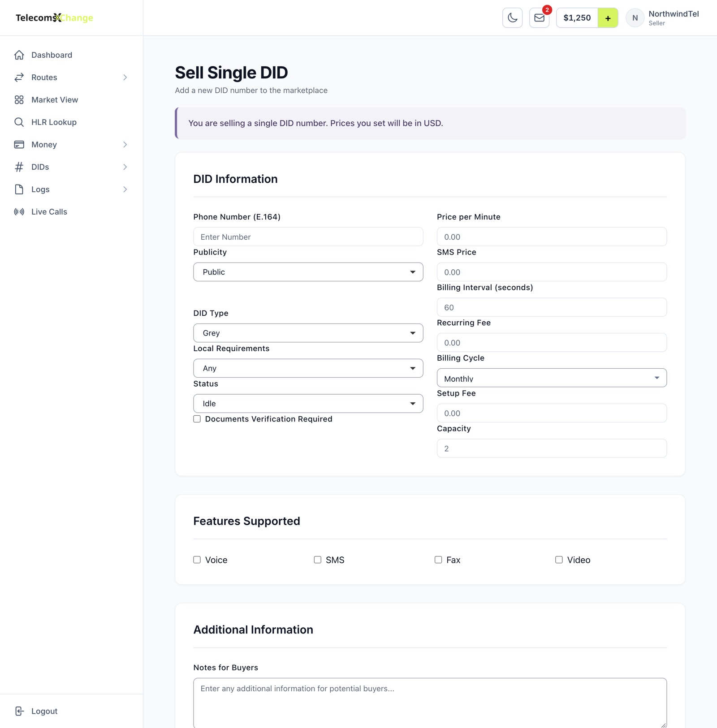Focus the Price per Minute field
The width and height of the screenshot is (717, 728).
click(x=552, y=237)
